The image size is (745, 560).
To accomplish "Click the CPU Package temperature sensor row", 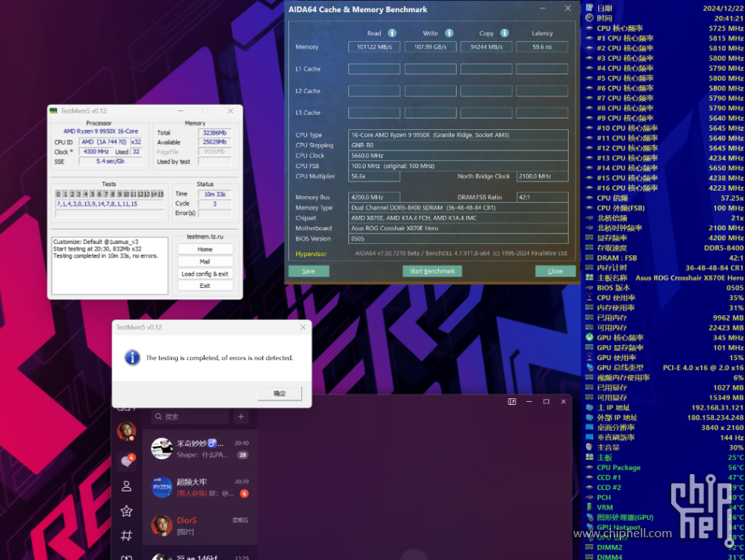I will [664, 467].
